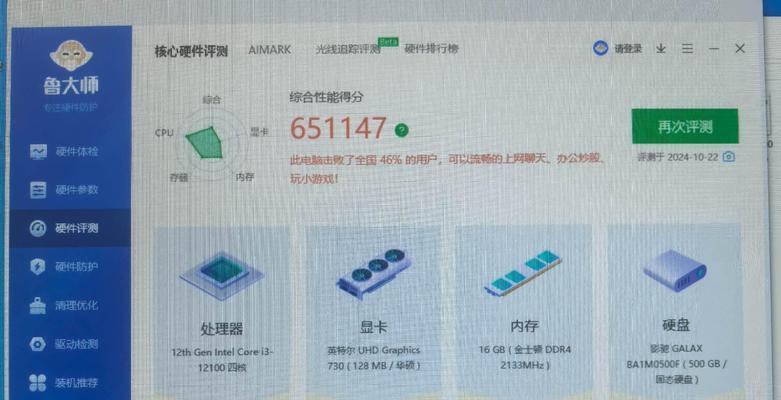Click the 硬件防护 shield icon
The height and width of the screenshot is (400, 781).
tap(38, 267)
